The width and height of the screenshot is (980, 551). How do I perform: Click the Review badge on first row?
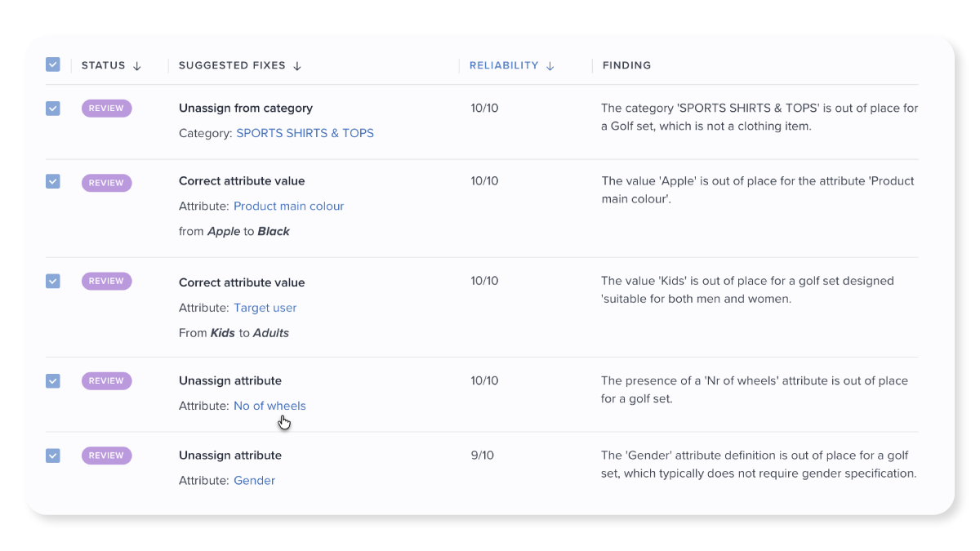pos(106,109)
